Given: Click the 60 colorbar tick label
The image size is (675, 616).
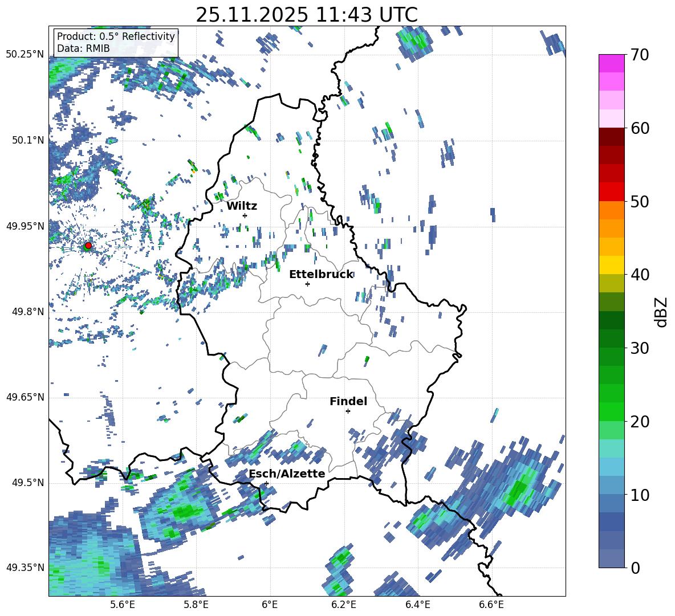Looking at the screenshot, I should tap(640, 128).
